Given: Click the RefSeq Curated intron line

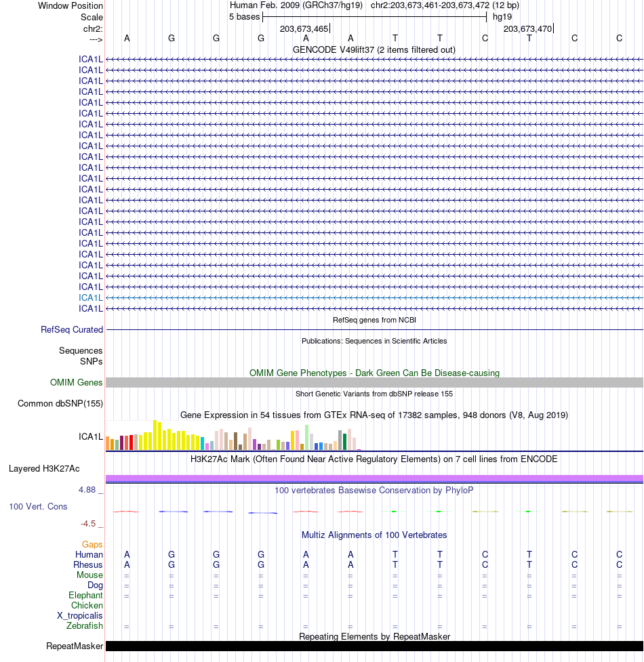Looking at the screenshot, I should (x=374, y=329).
